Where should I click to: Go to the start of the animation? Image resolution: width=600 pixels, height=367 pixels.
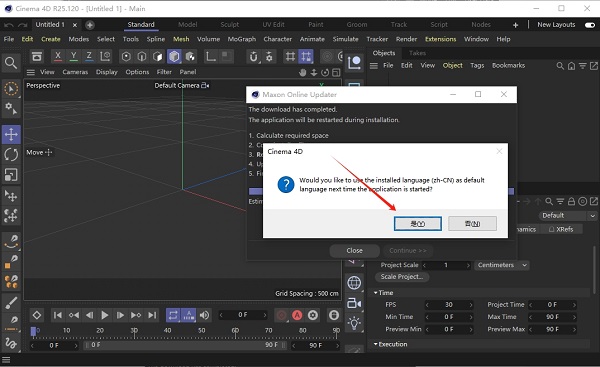tap(58, 315)
